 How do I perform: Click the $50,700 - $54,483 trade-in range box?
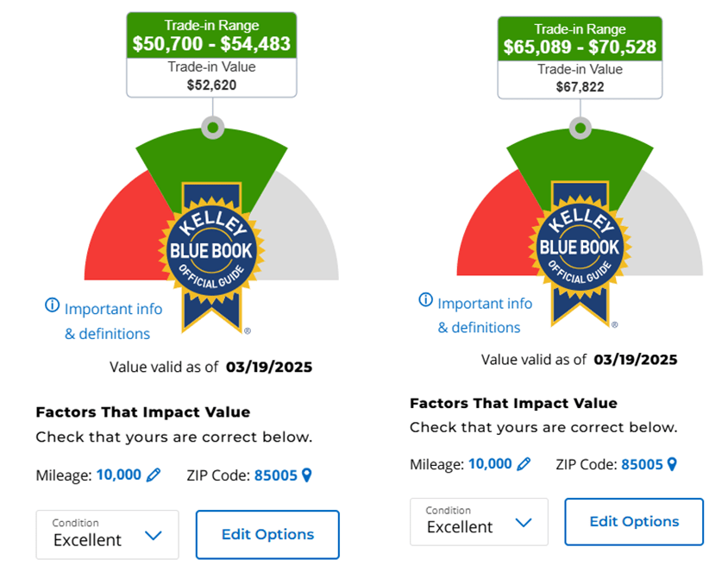tap(211, 35)
